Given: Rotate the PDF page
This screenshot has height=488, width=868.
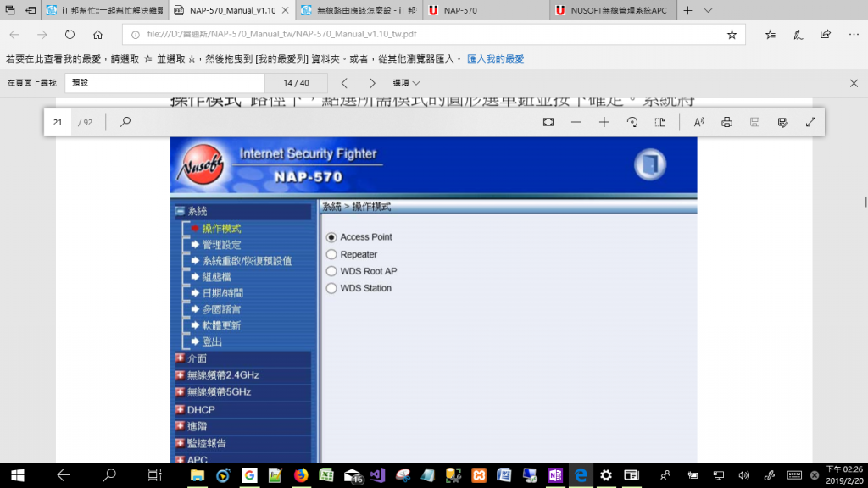Looking at the screenshot, I should click(x=632, y=122).
